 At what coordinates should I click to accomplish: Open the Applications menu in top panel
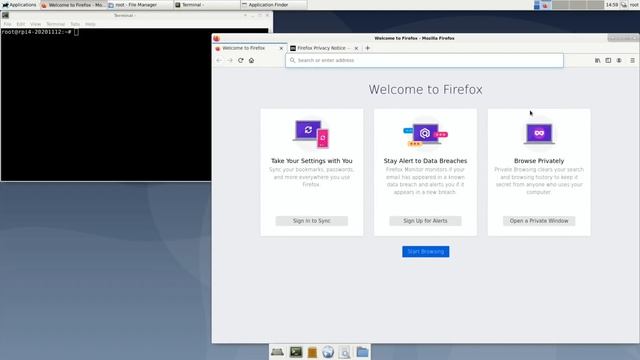19,5
